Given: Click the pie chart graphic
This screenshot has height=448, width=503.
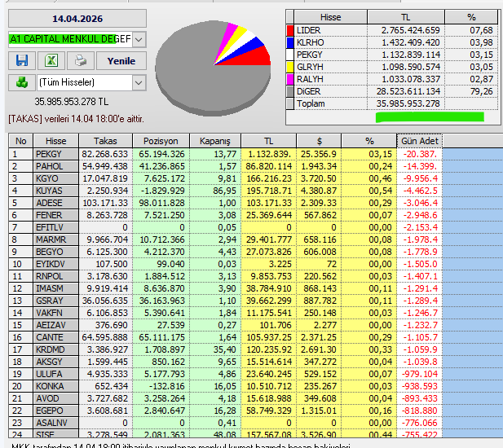Looking at the screenshot, I should click(x=213, y=68).
